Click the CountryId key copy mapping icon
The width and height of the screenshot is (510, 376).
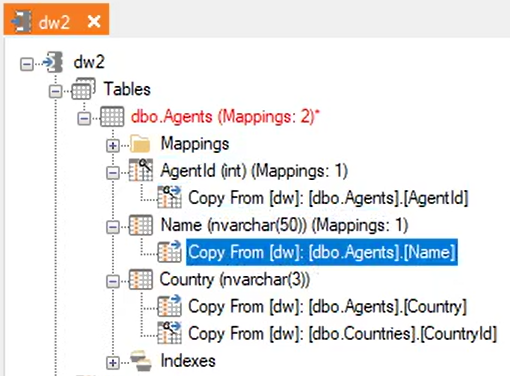[x=170, y=332]
